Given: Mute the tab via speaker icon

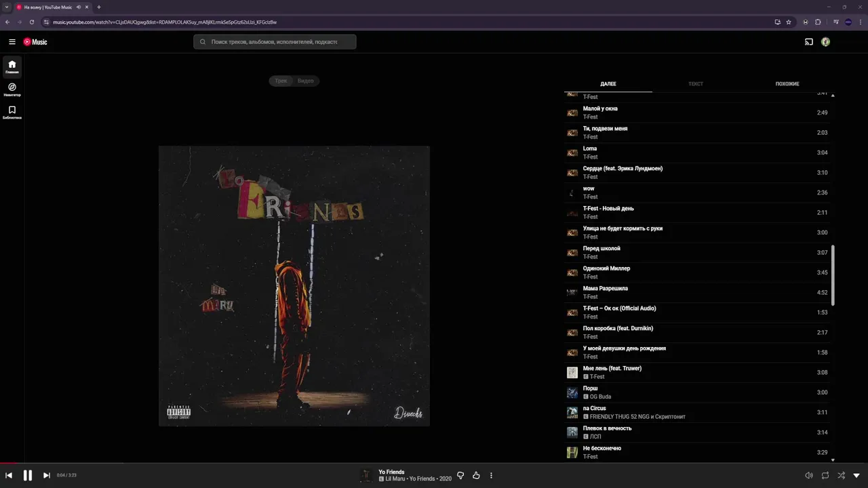Looking at the screenshot, I should pyautogui.click(x=79, y=7).
